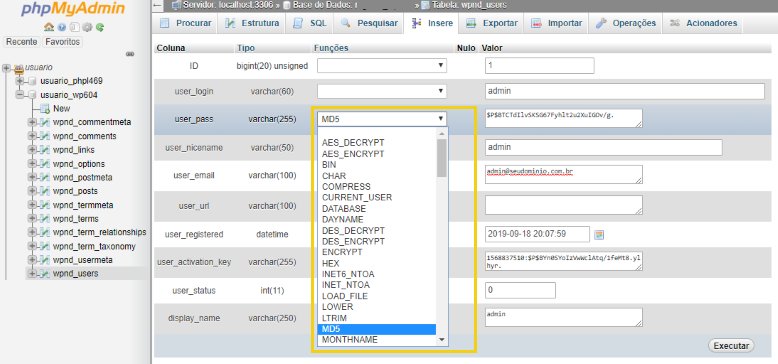The height and width of the screenshot is (364, 778).
Task: Click the user_login value field
Action: pos(625,91)
